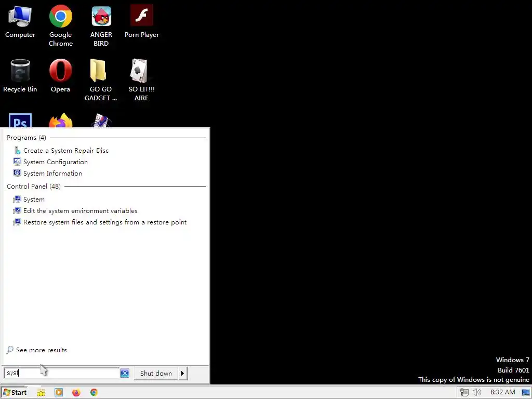Click the icon beside the System result
This screenshot has width=532, height=399.
(17, 199)
